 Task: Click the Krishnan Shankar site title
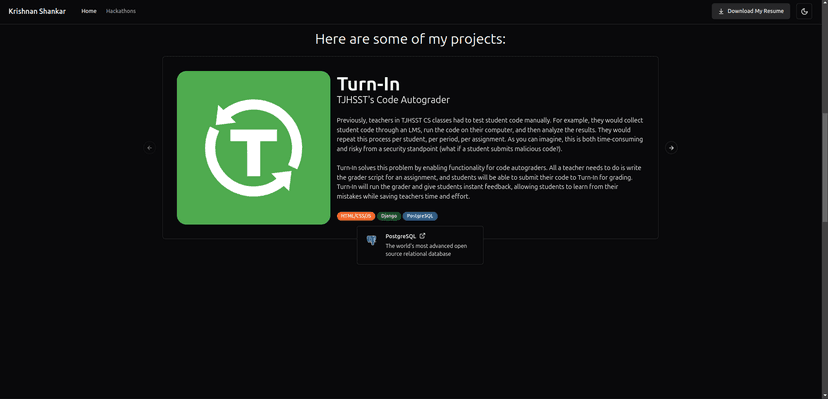click(x=37, y=11)
